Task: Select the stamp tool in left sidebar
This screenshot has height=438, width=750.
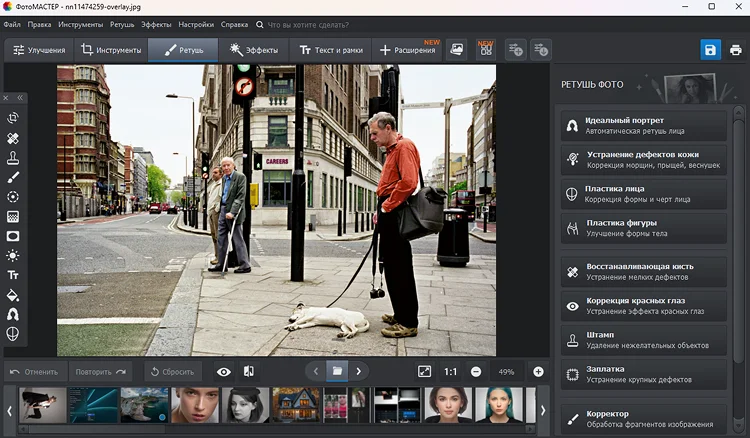Action: click(x=13, y=158)
